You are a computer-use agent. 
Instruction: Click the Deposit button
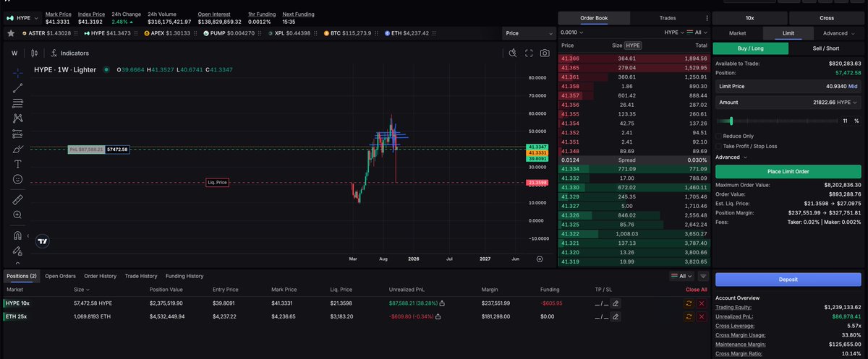[x=788, y=280]
